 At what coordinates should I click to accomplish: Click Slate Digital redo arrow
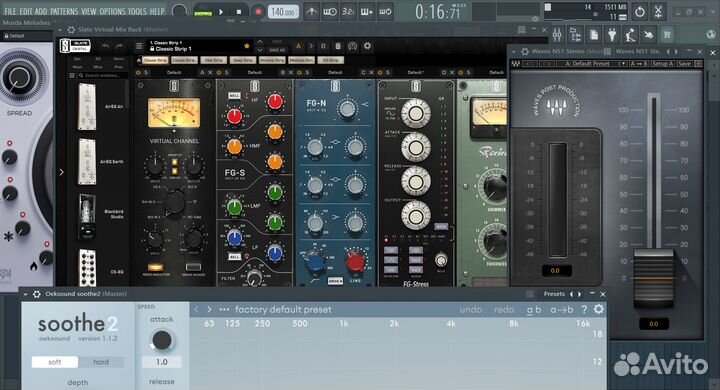(x=119, y=46)
